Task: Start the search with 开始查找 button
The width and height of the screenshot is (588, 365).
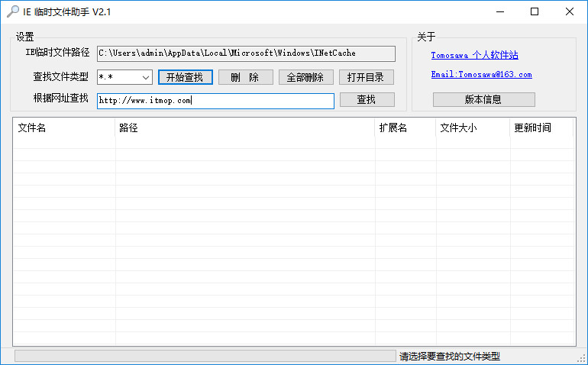Action: (186, 77)
